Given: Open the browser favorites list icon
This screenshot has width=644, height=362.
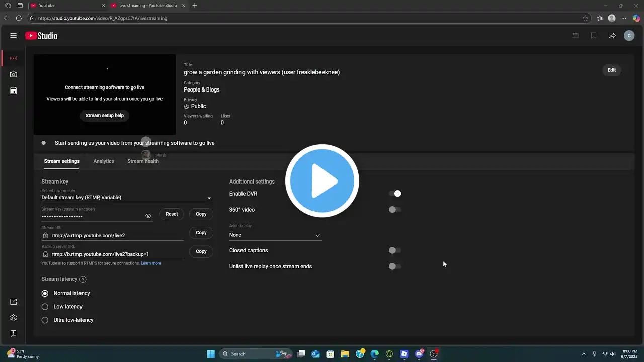Looking at the screenshot, I should pos(600,18).
